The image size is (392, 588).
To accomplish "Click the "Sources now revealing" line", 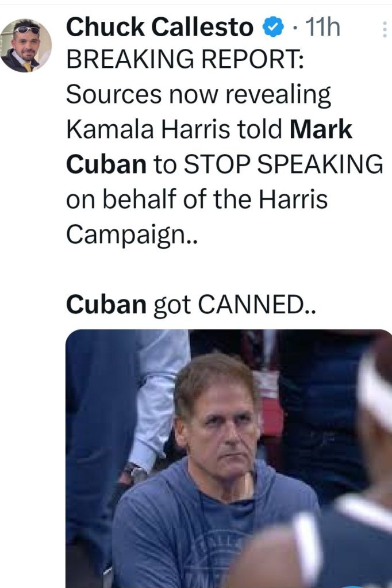I will coord(198,95).
